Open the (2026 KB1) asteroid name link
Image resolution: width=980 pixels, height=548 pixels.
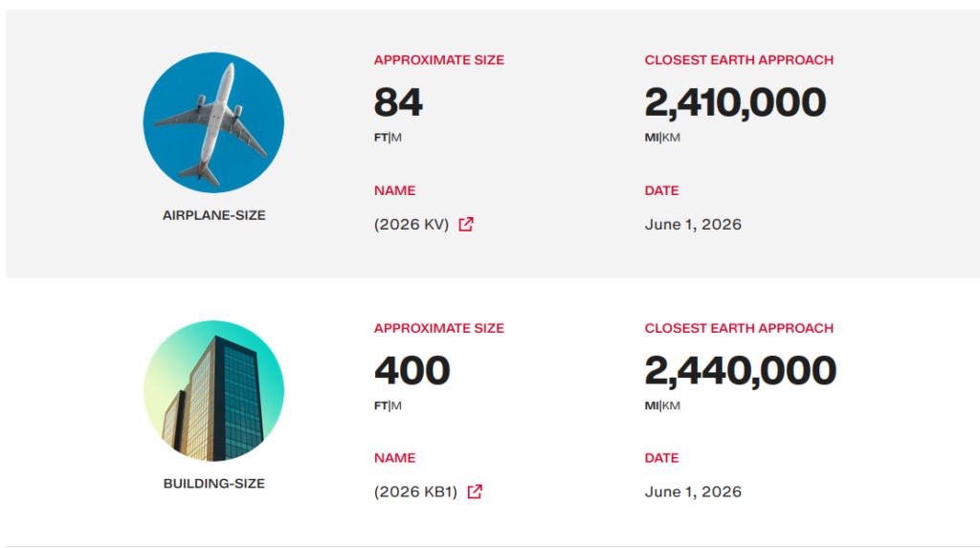[x=415, y=492]
